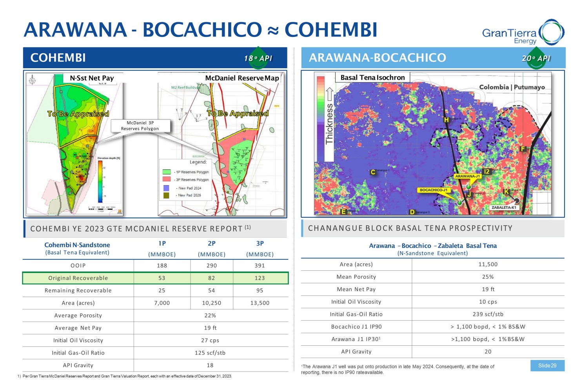Click the "3P" column header in the reserves table

coord(260,243)
